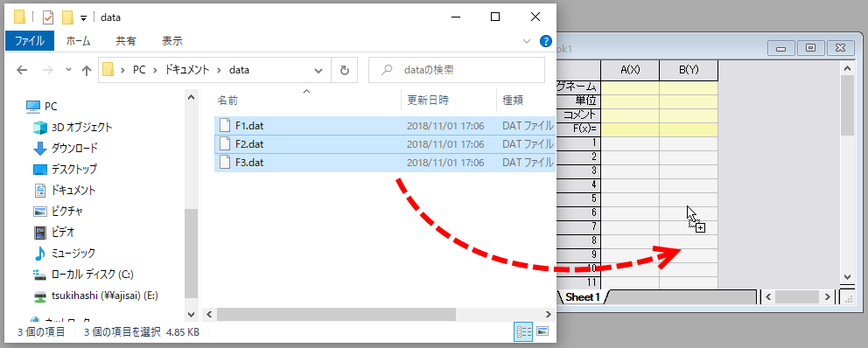Viewport: 868px width, 348px height.
Task: Click the dataの検索 search field
Action: coord(457,70)
